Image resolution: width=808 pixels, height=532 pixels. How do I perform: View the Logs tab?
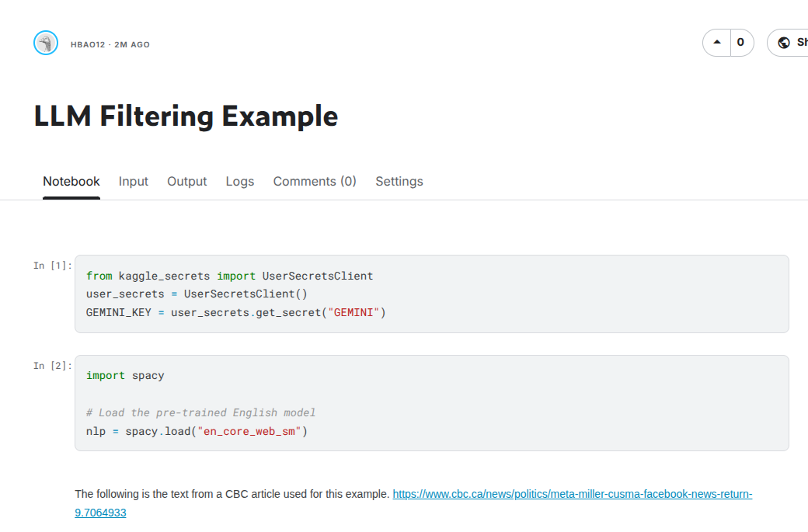click(x=240, y=181)
